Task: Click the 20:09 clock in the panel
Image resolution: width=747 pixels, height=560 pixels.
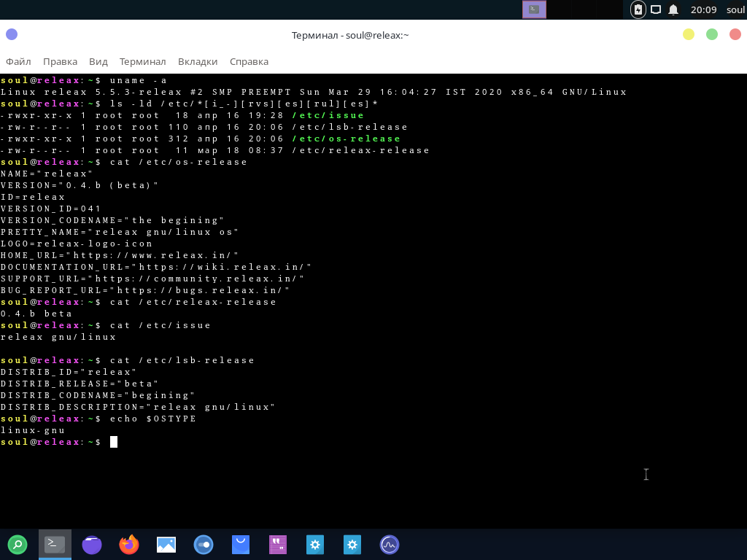Action: (x=704, y=9)
